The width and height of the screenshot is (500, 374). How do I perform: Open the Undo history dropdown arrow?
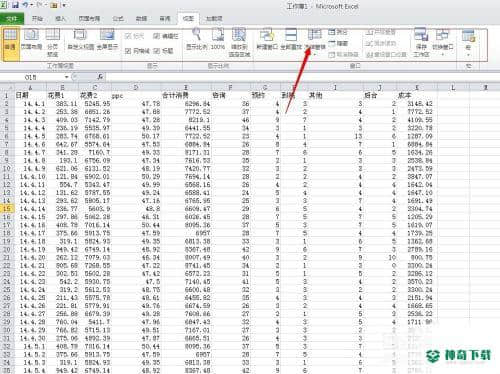[32, 5]
